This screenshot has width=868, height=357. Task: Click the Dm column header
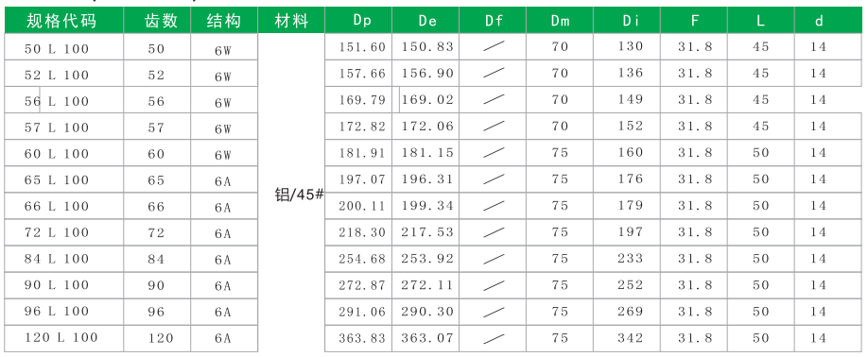click(x=560, y=21)
